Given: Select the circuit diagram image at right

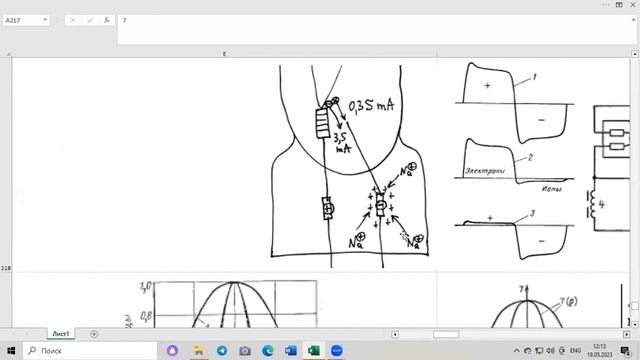Looking at the screenshot, I should point(609,168).
